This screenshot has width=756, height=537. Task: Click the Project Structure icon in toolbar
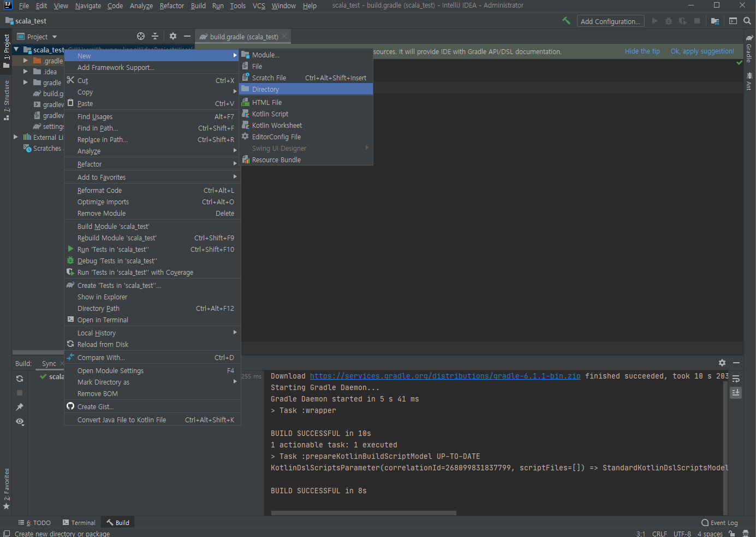point(715,21)
